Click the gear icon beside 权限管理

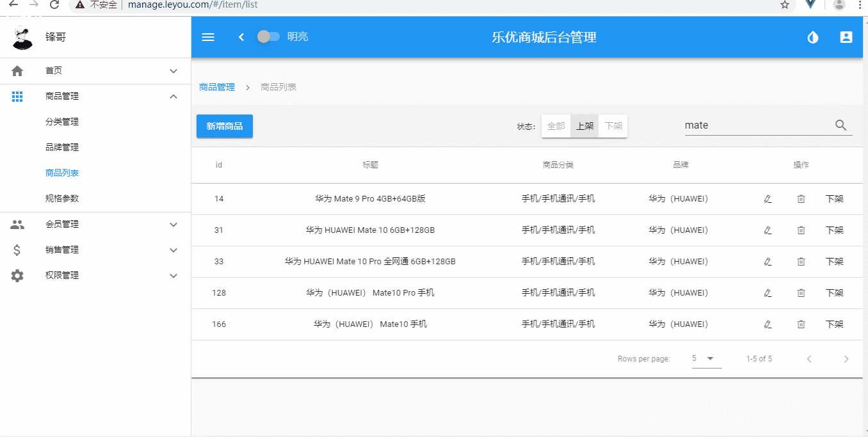click(x=17, y=276)
